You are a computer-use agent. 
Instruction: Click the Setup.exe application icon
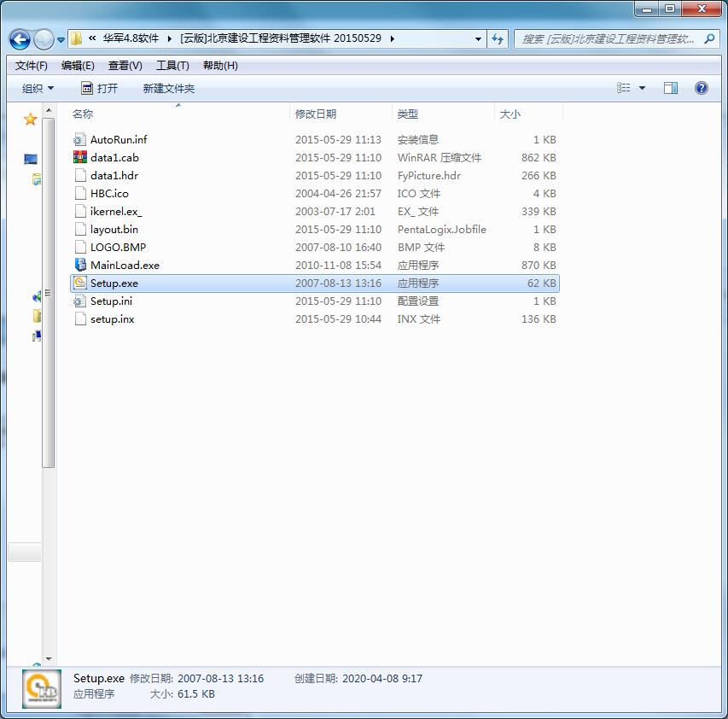tap(80, 283)
